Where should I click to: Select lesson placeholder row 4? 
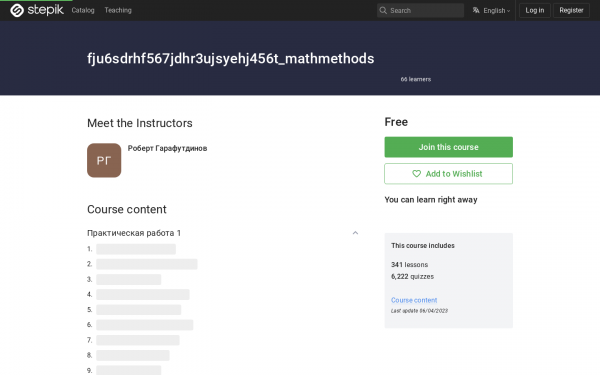click(143, 294)
